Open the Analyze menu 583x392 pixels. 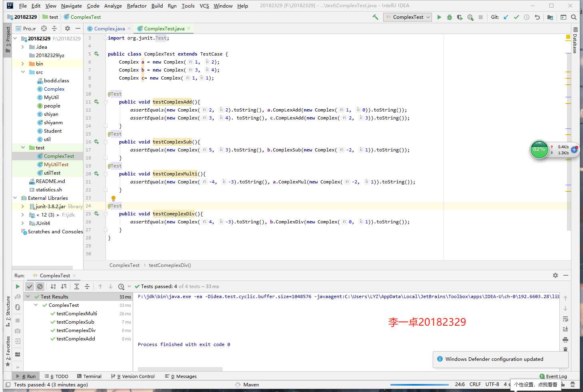click(x=113, y=6)
